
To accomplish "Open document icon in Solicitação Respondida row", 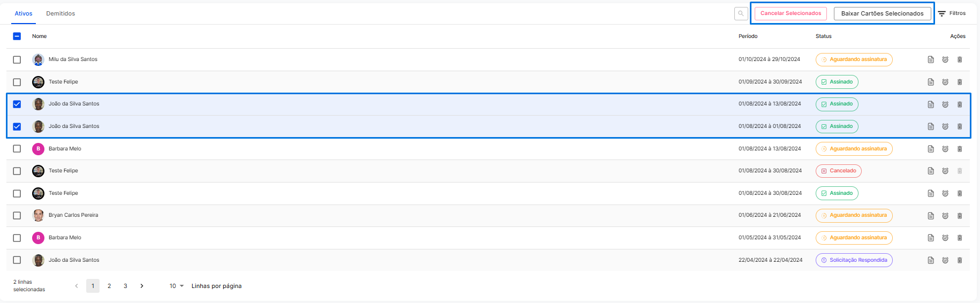I will pos(931,260).
